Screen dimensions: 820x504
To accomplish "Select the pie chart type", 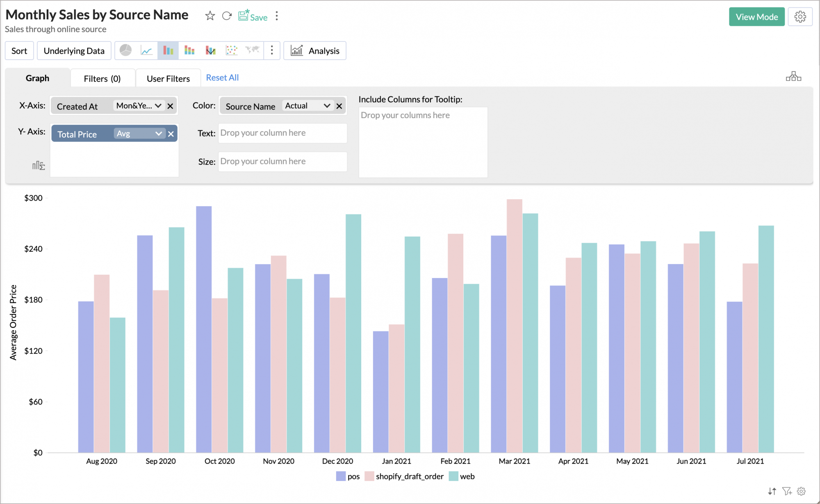I will tap(125, 50).
